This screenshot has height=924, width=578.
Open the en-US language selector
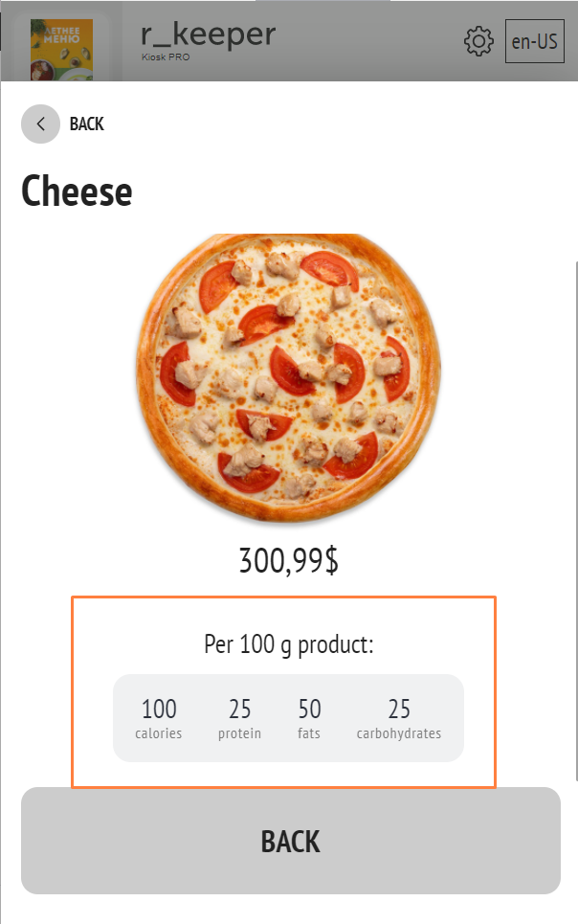(x=534, y=41)
